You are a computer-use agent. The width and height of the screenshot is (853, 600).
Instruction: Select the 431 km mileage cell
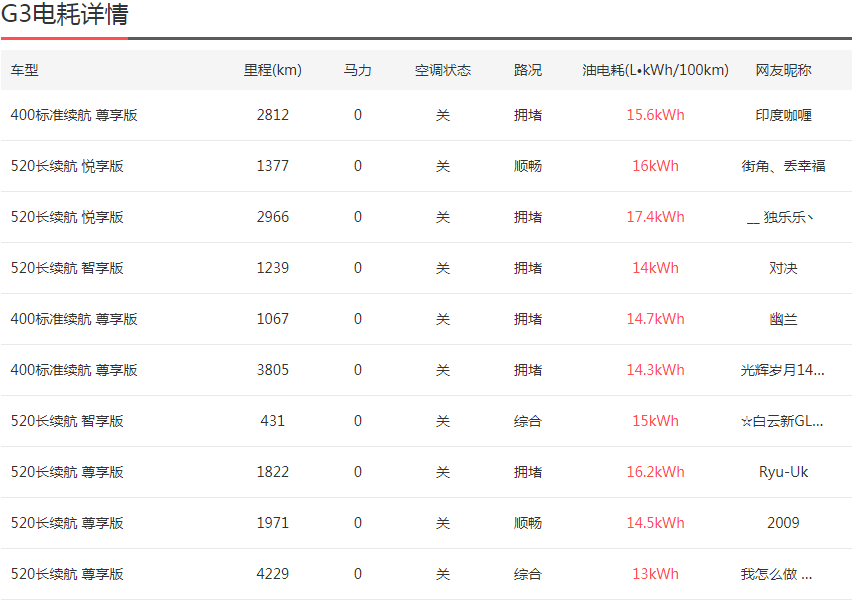(272, 421)
